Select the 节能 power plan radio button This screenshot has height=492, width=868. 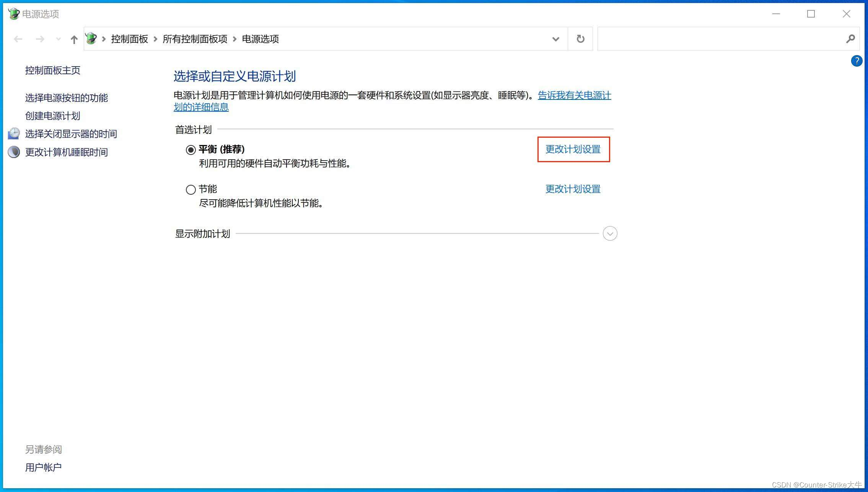(191, 189)
